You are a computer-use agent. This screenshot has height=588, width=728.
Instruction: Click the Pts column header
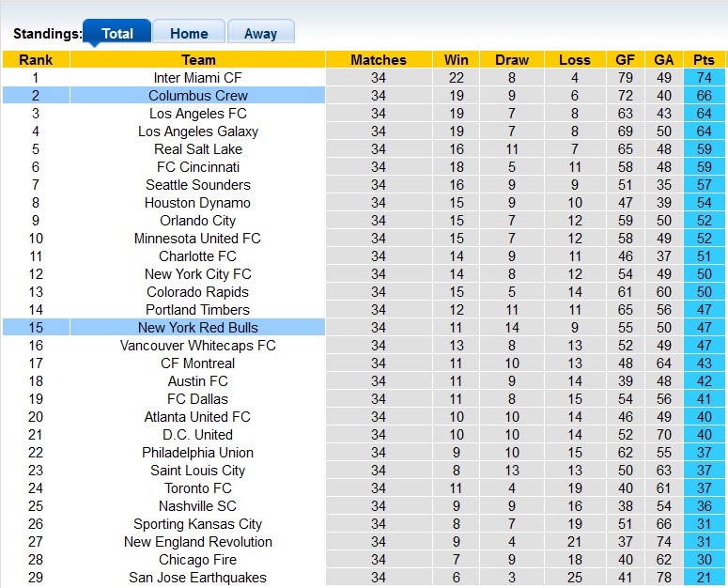click(704, 60)
